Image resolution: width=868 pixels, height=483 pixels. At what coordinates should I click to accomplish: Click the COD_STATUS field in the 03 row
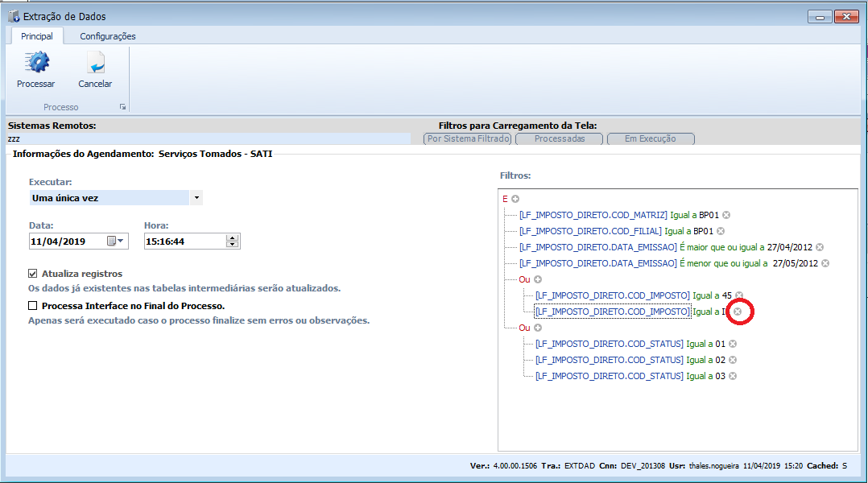609,376
